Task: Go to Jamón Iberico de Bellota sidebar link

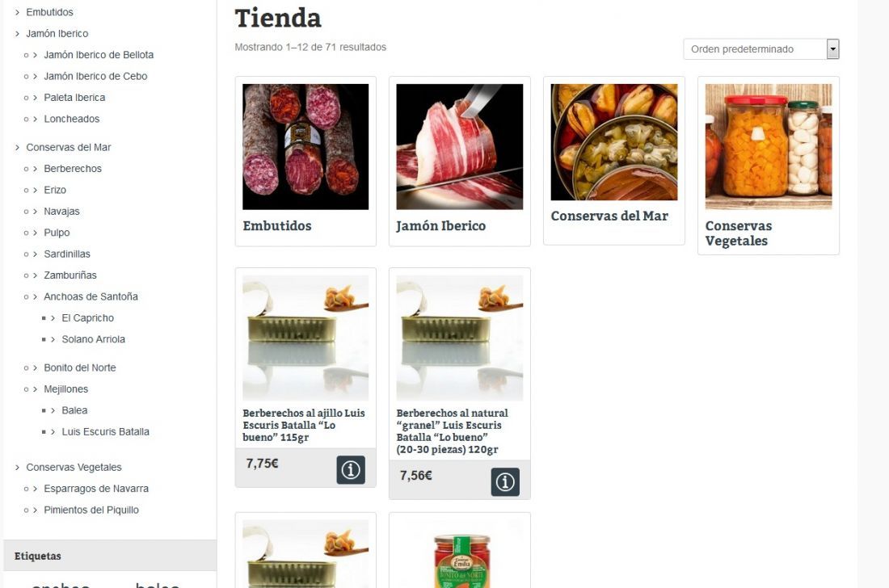Action: [x=99, y=55]
